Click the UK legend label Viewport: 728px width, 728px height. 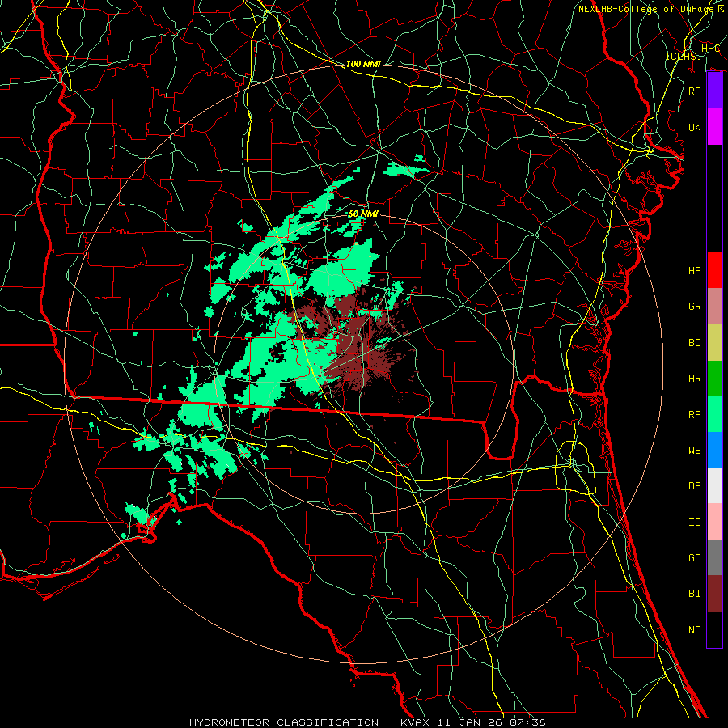coord(695,127)
